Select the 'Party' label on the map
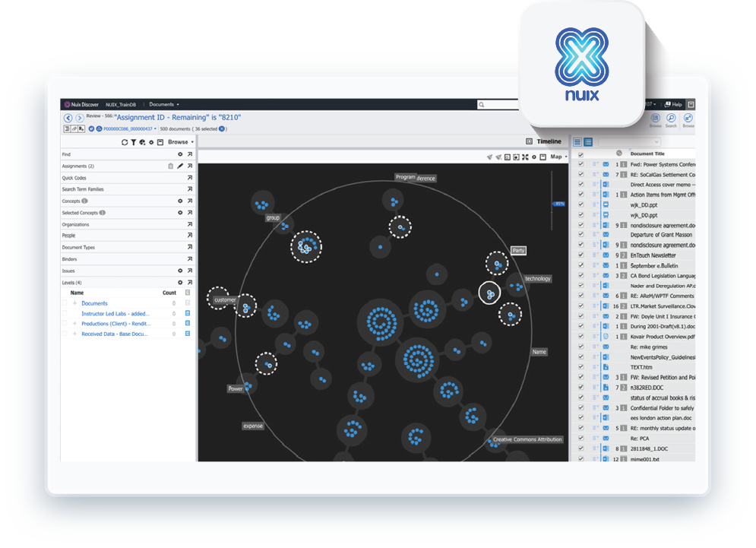This screenshot has height=548, width=756. 518,250
